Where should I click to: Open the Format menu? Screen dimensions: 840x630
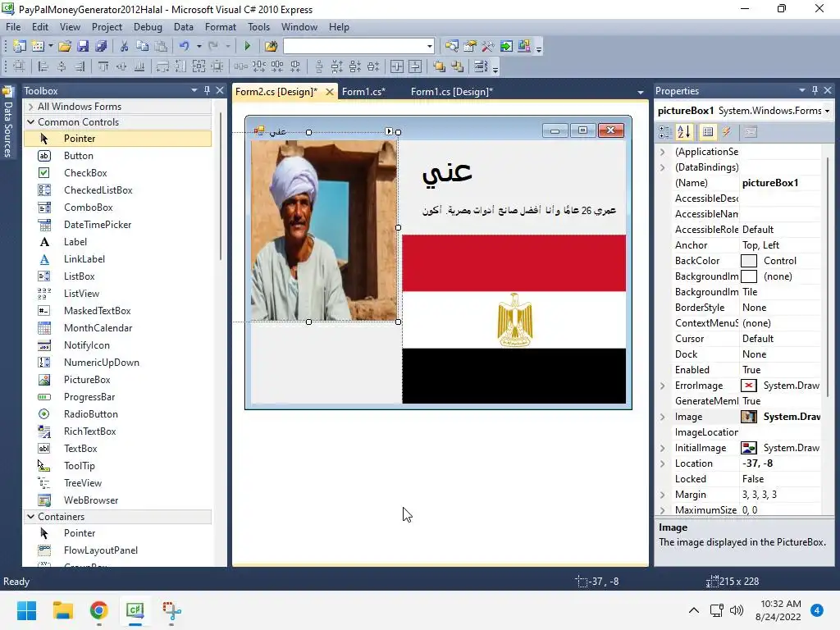(220, 27)
